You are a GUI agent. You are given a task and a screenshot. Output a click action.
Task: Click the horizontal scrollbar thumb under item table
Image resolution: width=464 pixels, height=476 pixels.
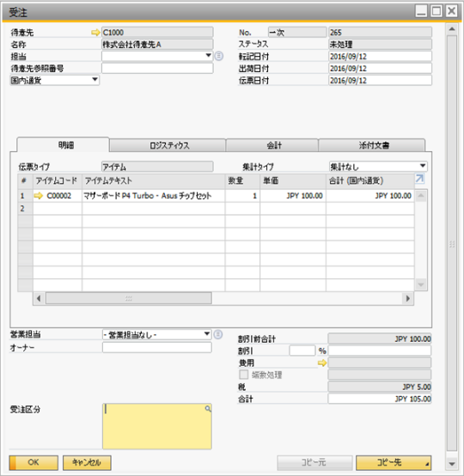129,298
